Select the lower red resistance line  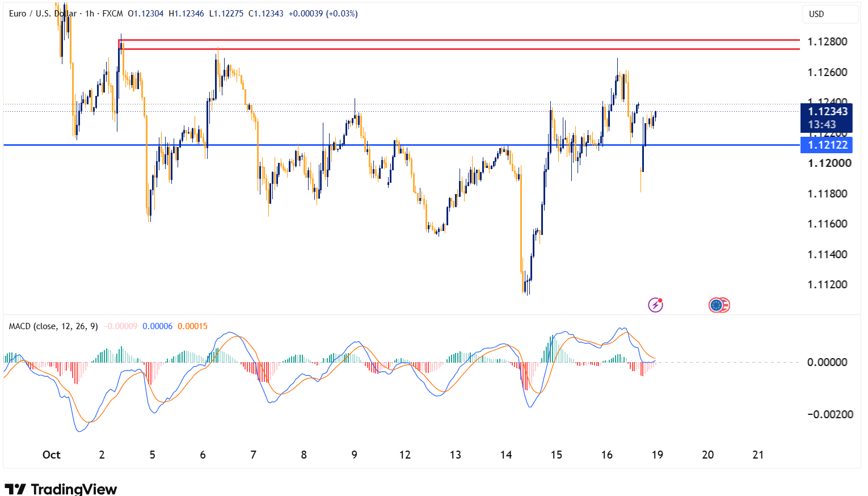tap(458, 49)
